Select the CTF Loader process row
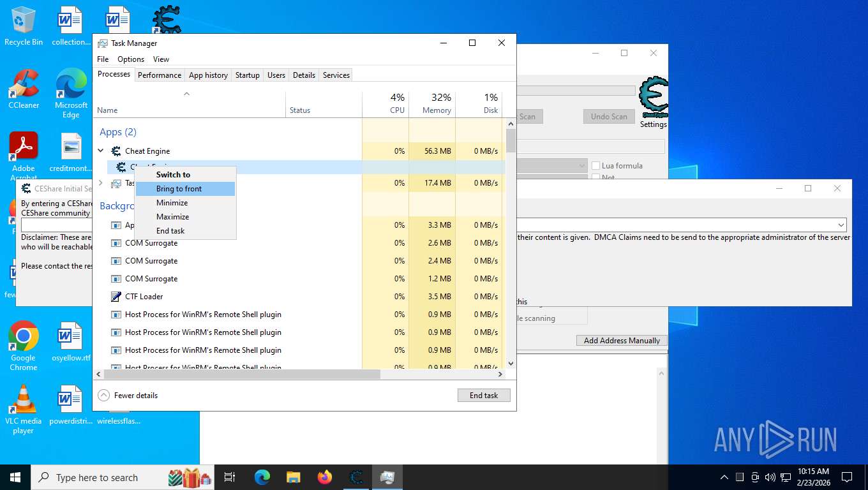Viewport: 868px width, 490px height. pyautogui.click(x=299, y=297)
